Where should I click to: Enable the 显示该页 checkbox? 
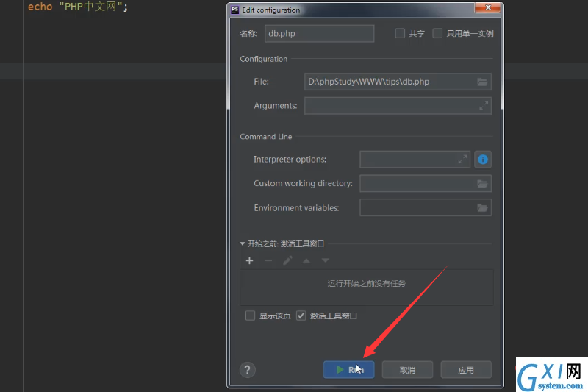click(x=250, y=316)
